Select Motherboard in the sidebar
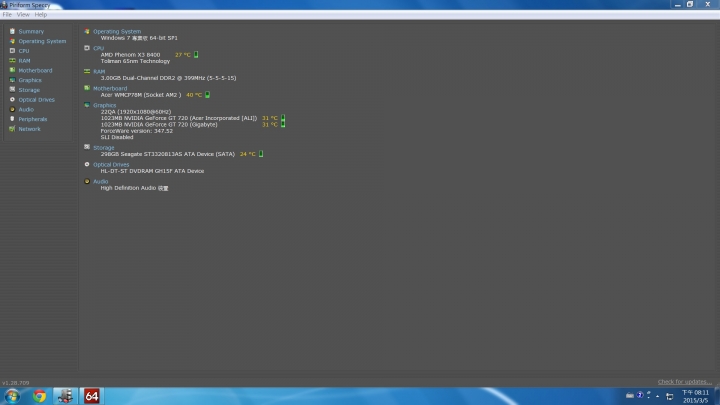 click(x=35, y=70)
